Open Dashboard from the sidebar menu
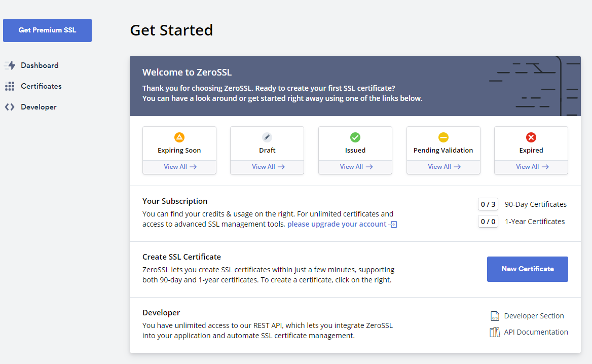Screen dimensions: 592x364 tap(40, 65)
